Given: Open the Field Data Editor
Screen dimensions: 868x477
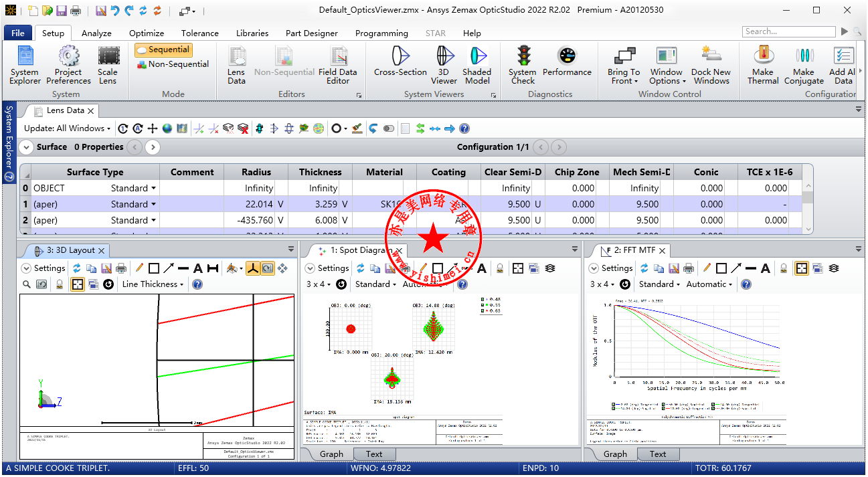Looking at the screenshot, I should (338, 66).
